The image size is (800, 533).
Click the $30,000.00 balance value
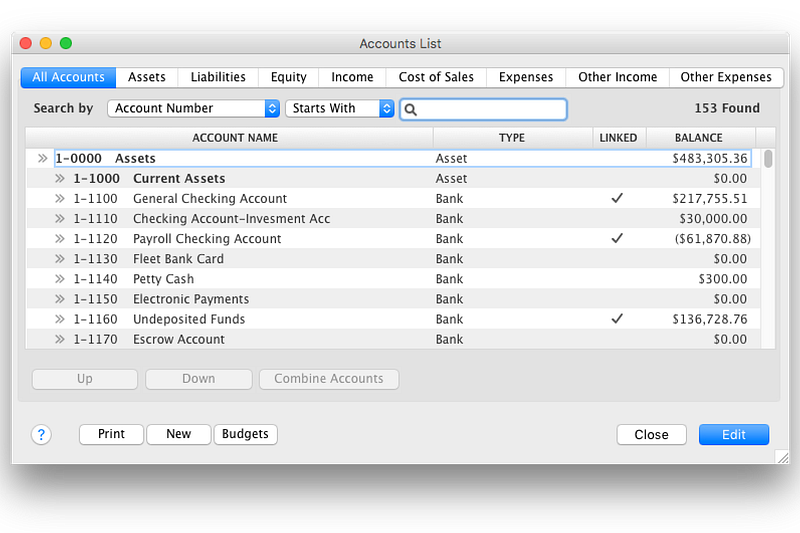pyautogui.click(x=713, y=219)
